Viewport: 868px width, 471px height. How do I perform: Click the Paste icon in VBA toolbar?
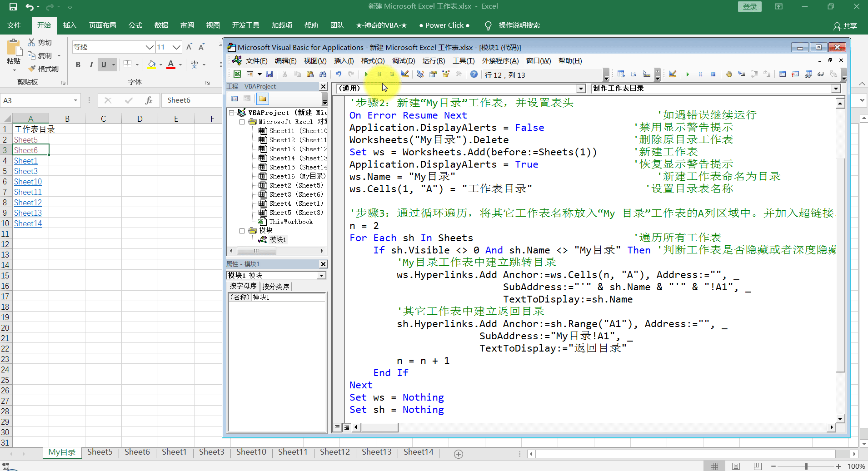click(310, 74)
